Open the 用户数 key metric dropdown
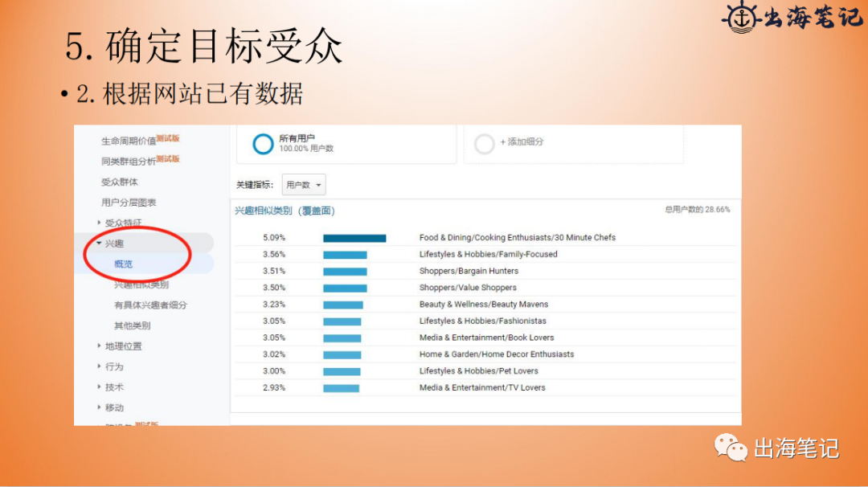Image resolution: width=868 pixels, height=487 pixels. pyautogui.click(x=304, y=185)
